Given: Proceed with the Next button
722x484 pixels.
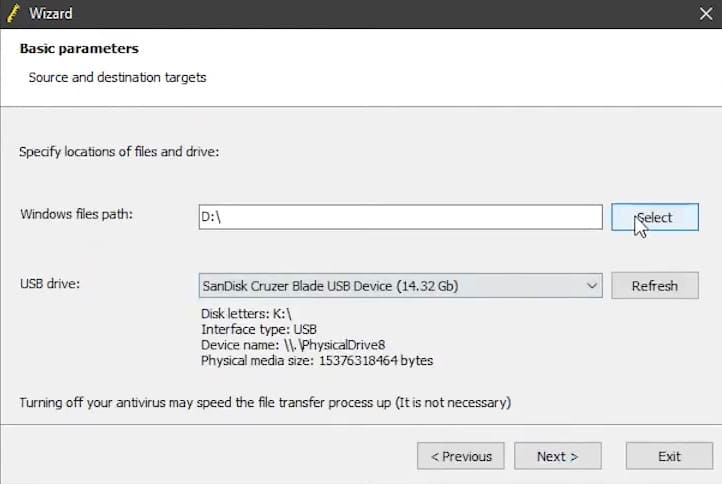Looking at the screenshot, I should [x=557, y=456].
